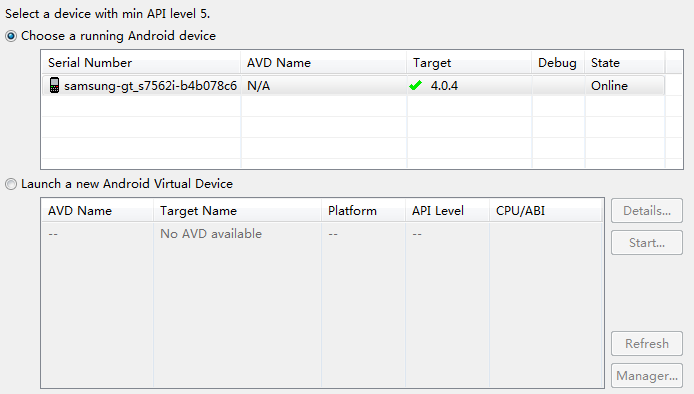Click the State column header
This screenshot has height=394, width=694.
click(625, 62)
